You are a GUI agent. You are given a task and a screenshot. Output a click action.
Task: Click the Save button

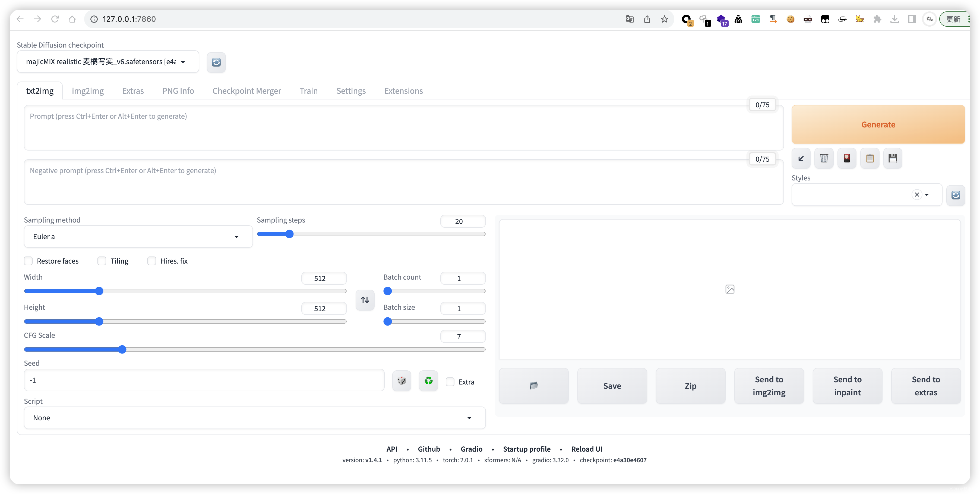[x=612, y=386]
